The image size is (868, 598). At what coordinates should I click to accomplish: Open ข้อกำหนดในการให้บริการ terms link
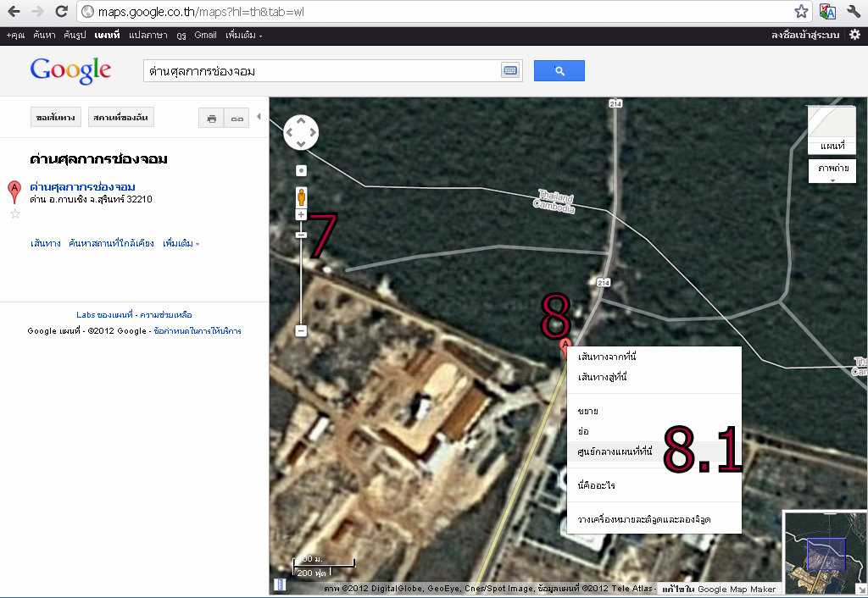pyautogui.click(x=198, y=331)
